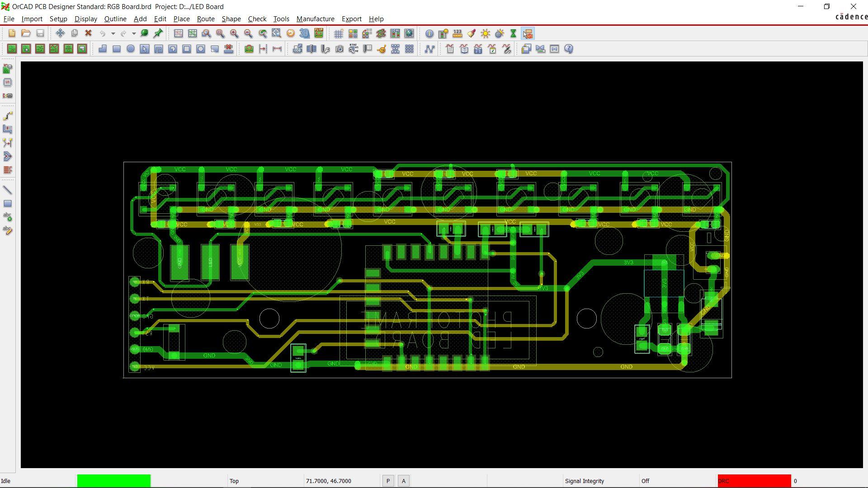
Task: Select the Add Text abc tool
Action: click(x=8, y=217)
